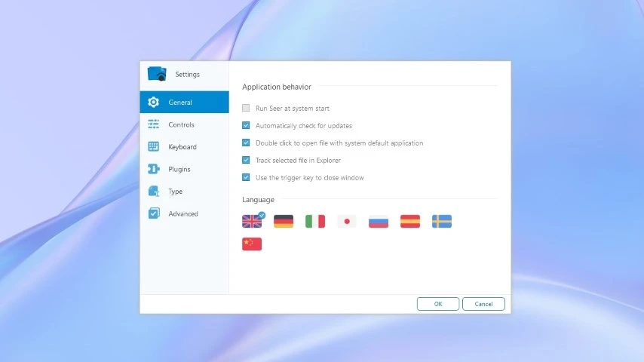Confirm settings with the OK button

pyautogui.click(x=438, y=304)
